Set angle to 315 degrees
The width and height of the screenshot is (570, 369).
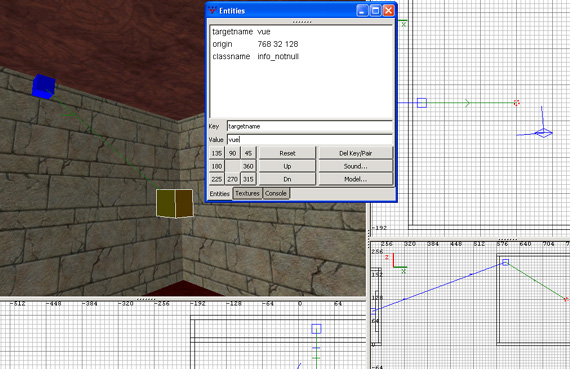(248, 179)
